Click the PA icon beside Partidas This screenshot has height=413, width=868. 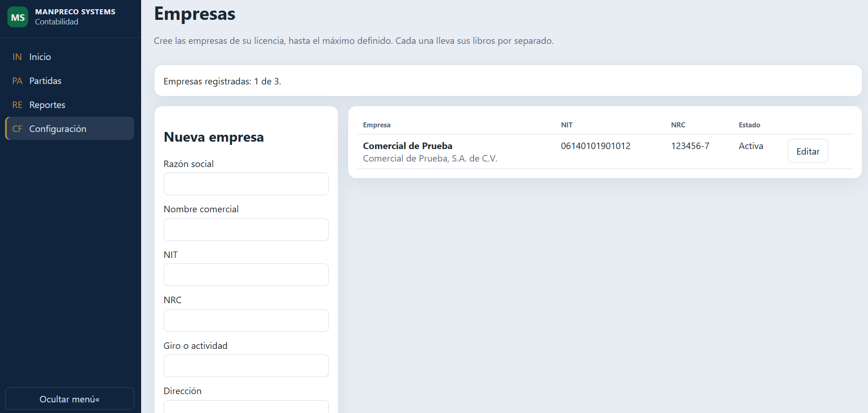coord(17,81)
